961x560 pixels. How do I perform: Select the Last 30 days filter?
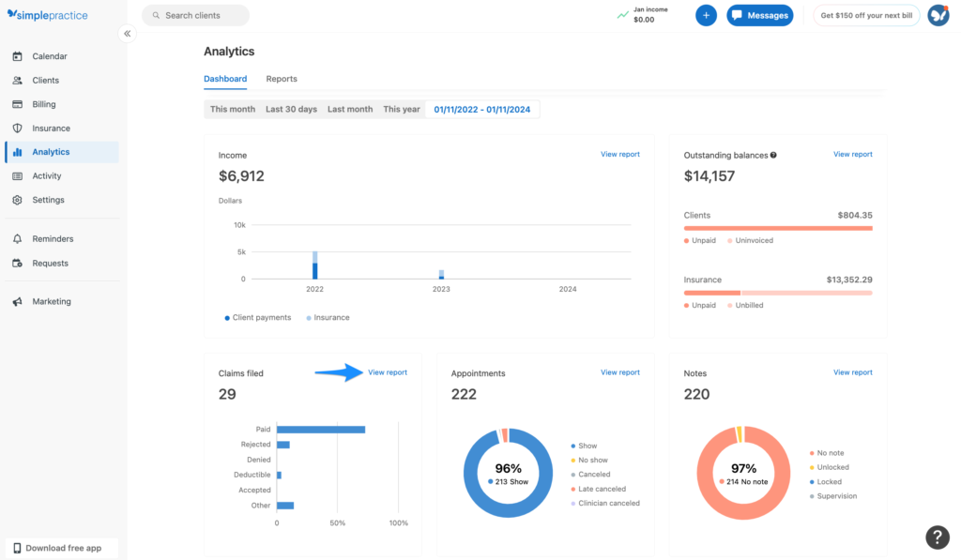[x=291, y=110]
